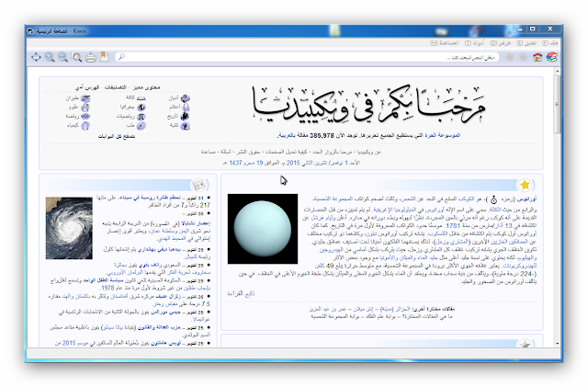Maximize the Kiwix window
Image resolution: width=588 pixels, height=387 pixels.
click(533, 29)
